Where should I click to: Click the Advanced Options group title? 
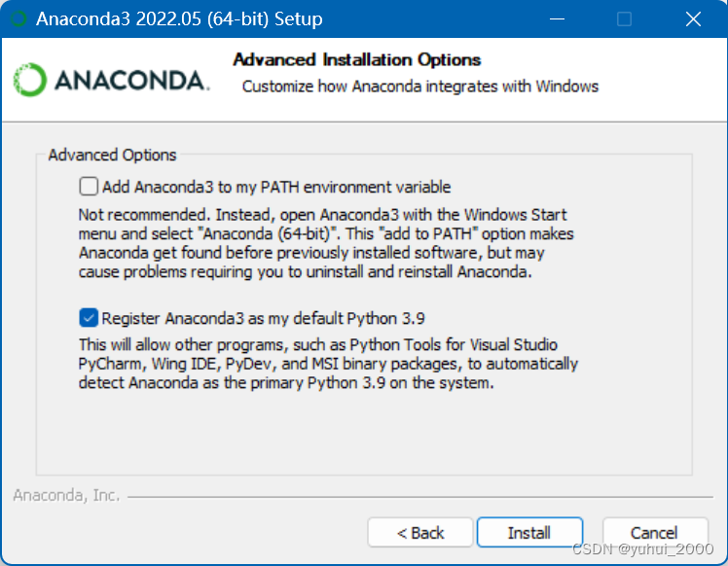pyautogui.click(x=112, y=155)
